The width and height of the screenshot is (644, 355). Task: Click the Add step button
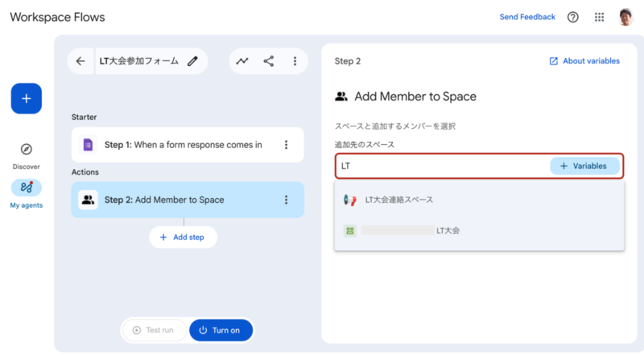point(184,237)
